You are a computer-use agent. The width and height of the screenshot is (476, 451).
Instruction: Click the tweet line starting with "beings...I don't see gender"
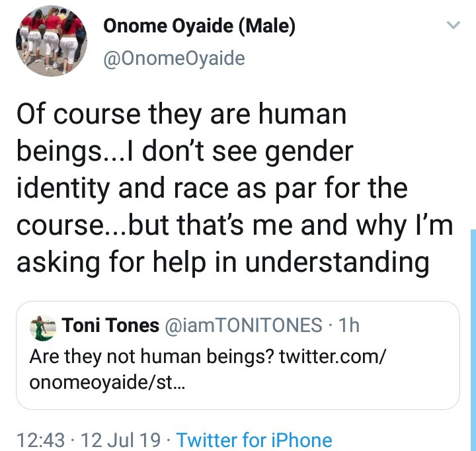(x=184, y=151)
